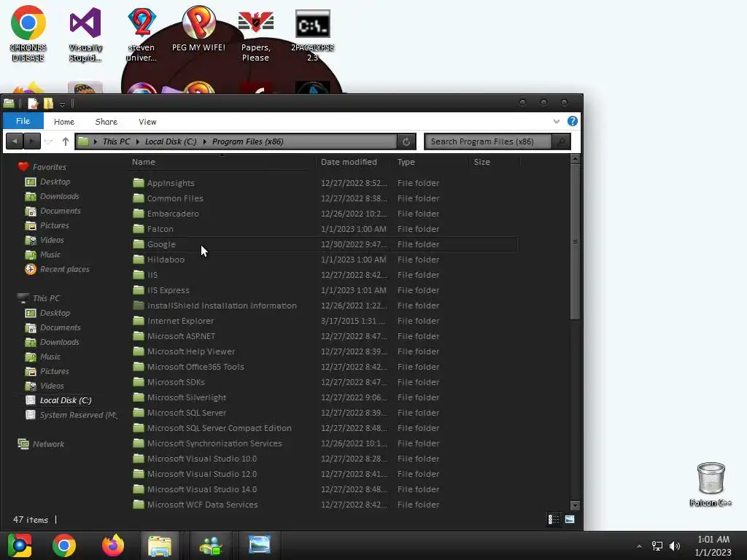Image resolution: width=747 pixels, height=560 pixels.
Task: Open Customize Quick Access Toolbar dropdown
Action: pos(62,104)
